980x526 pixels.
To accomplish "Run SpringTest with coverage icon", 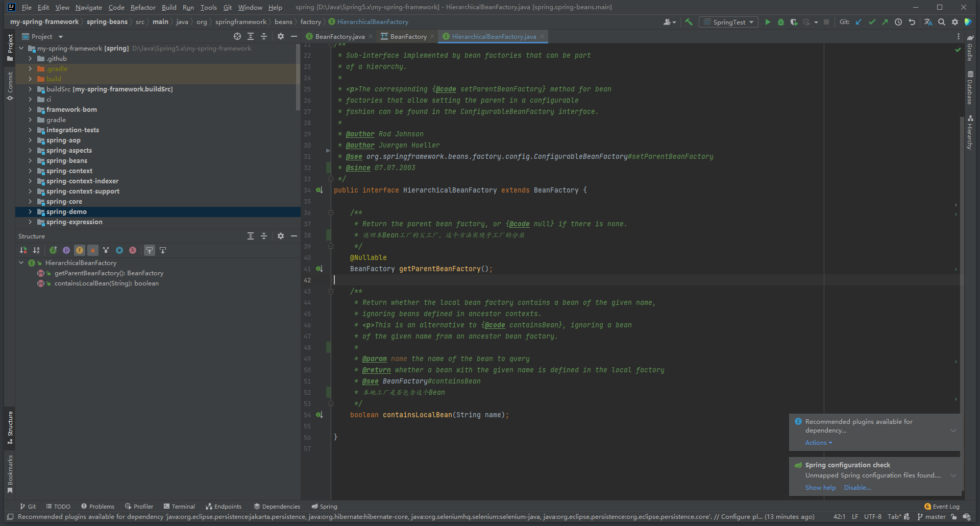I will [794, 22].
